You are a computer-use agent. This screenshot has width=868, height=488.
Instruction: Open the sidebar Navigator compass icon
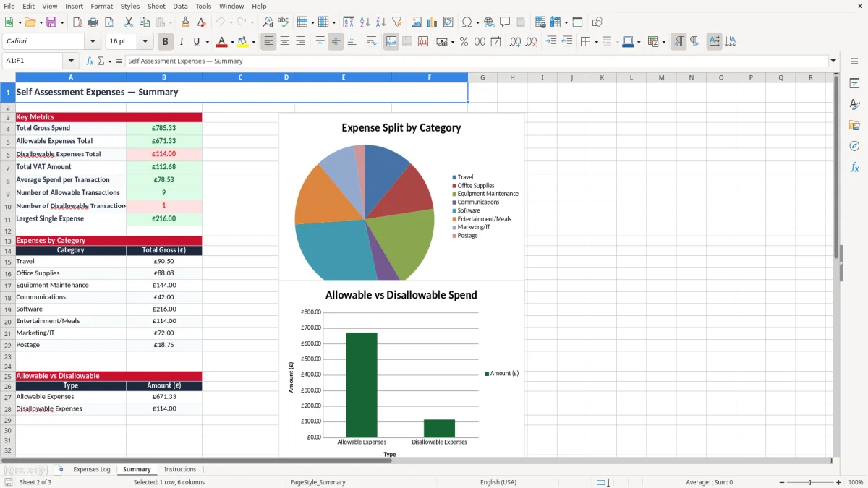point(854,147)
